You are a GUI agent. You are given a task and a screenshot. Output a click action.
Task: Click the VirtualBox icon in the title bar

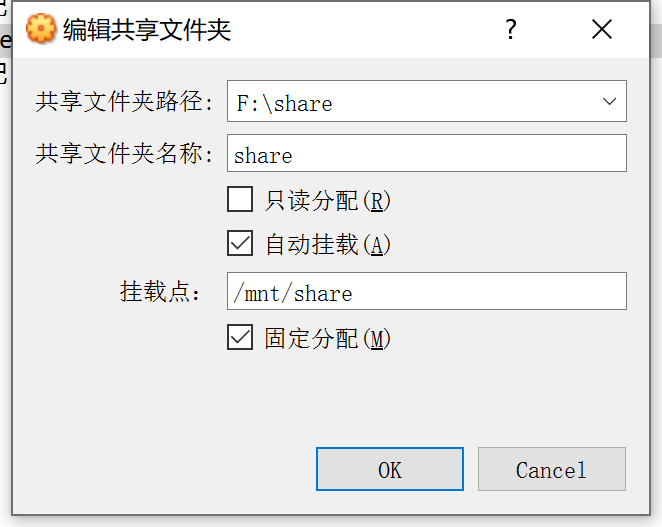pos(40,30)
